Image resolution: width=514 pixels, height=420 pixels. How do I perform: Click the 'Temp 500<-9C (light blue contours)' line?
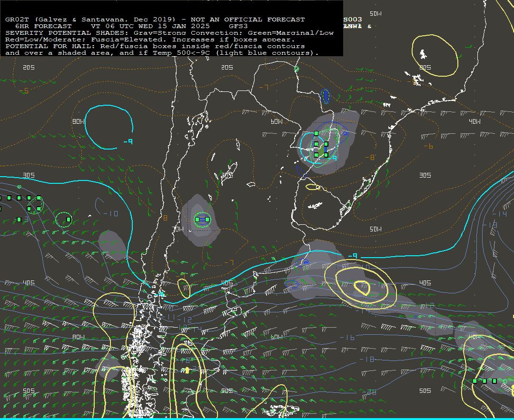(236, 53)
